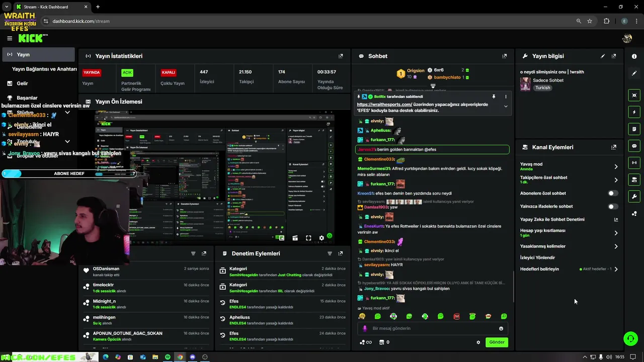Open Discord from the taskbar
The image size is (644, 362).
[192, 357]
